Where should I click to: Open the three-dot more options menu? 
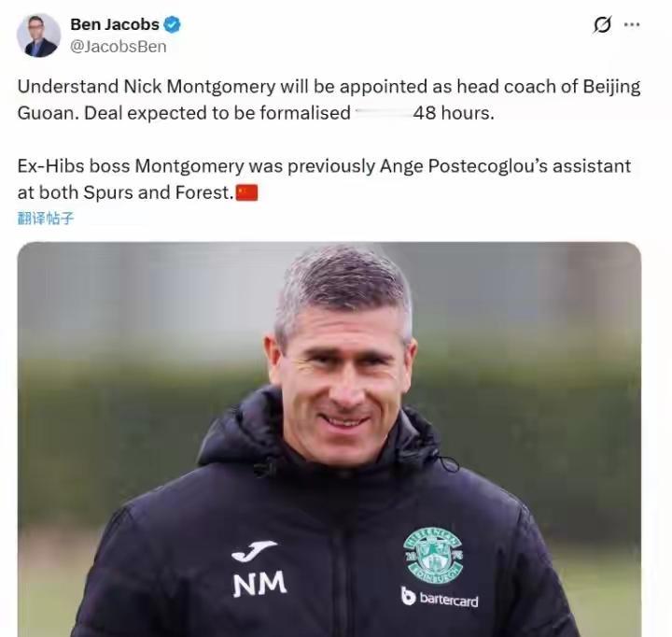click(x=632, y=24)
